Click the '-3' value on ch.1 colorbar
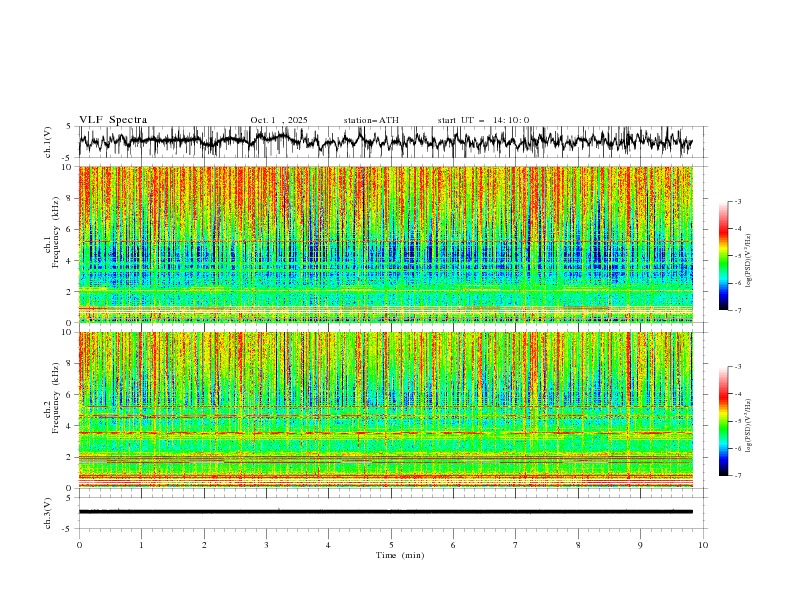792x612 pixels. (738, 201)
